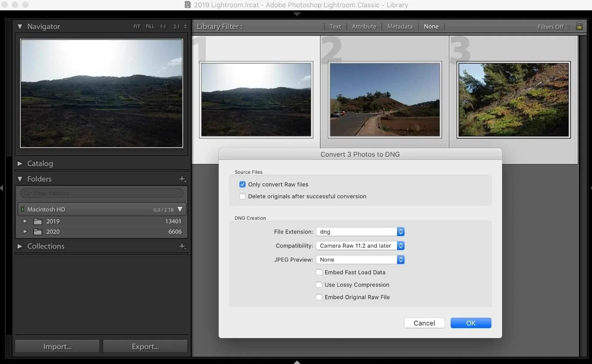Screen dimensions: 592x364
Task: Check Use Lossy Compression option
Action: click(319, 284)
